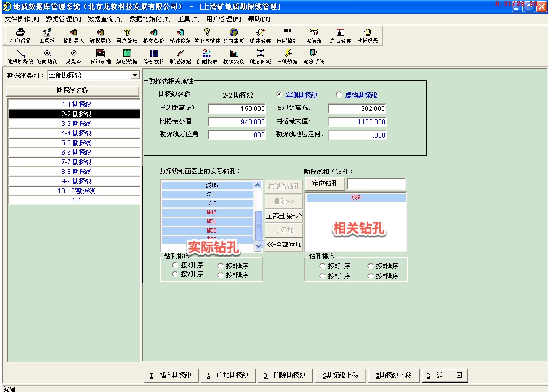
Task: Open the 剖面提取 toolbar tool
Action: tap(207, 56)
